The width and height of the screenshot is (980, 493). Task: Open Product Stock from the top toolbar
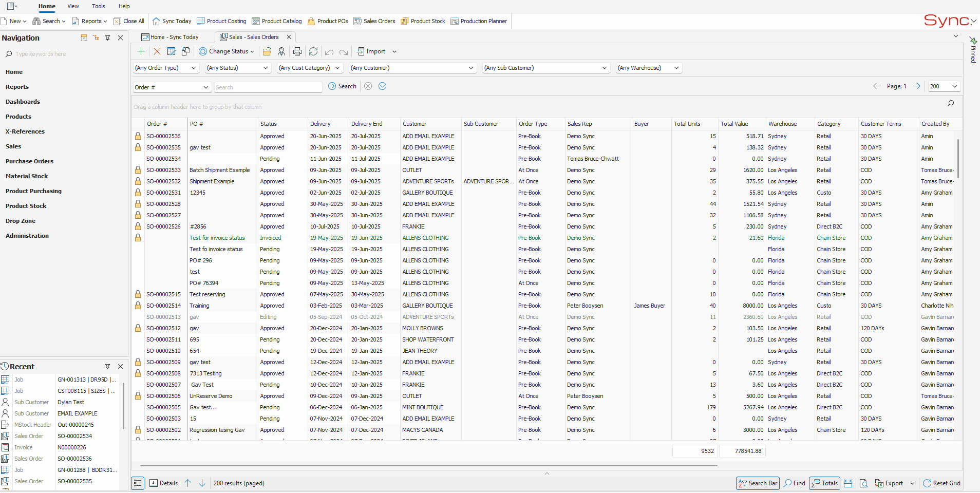[x=423, y=21]
